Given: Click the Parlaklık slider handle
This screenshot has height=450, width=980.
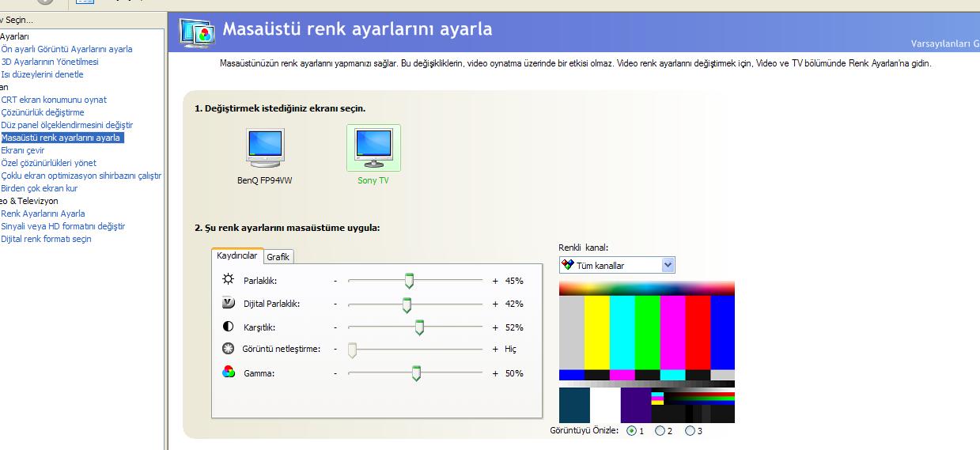Looking at the screenshot, I should click(409, 281).
